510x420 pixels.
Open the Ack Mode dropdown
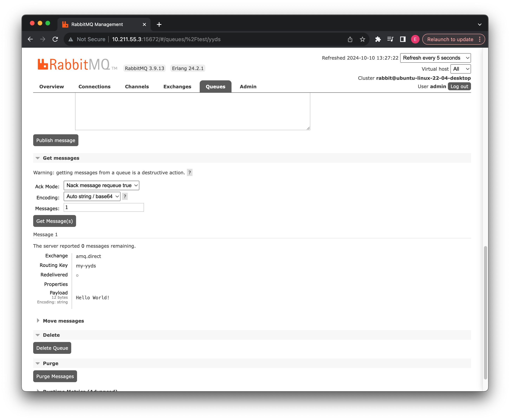point(101,185)
